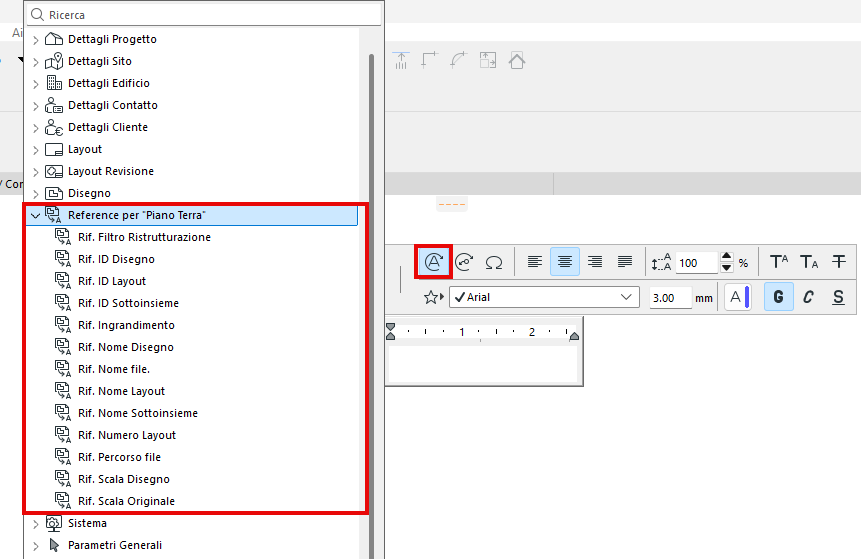
Task: Toggle superscript text style
Action: pos(779,262)
